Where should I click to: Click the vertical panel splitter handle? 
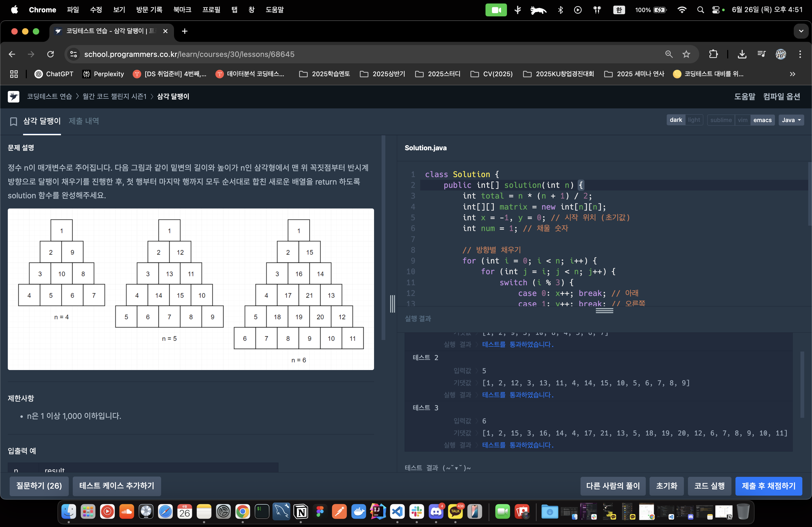(393, 303)
